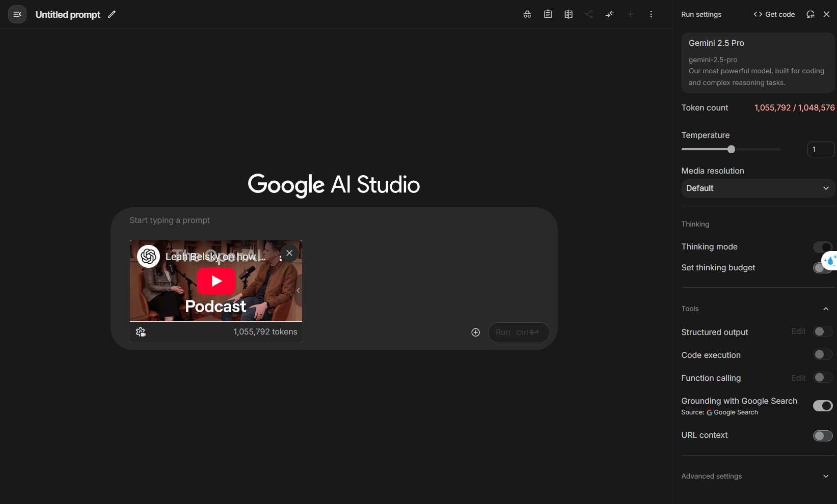Edit Function calling declarations
The image size is (837, 504).
click(798, 378)
